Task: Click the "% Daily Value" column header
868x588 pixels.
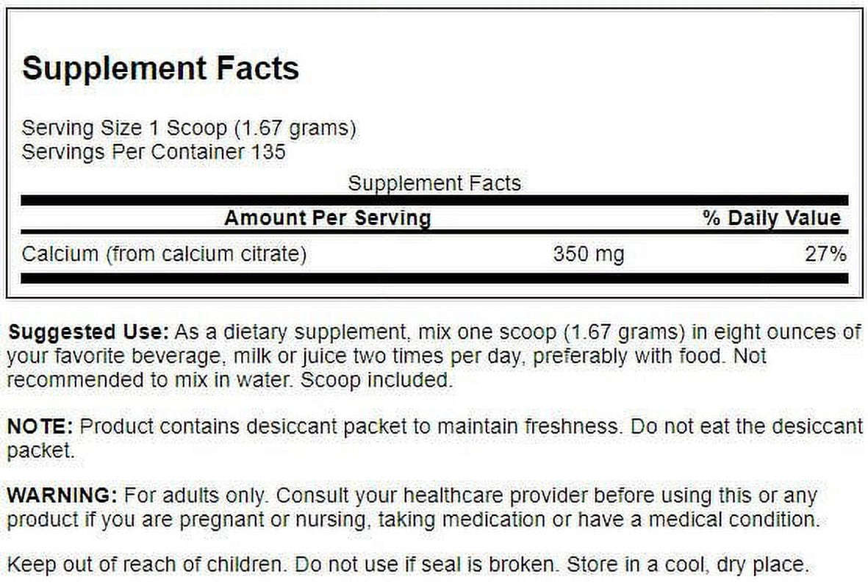Action: pyautogui.click(x=771, y=218)
